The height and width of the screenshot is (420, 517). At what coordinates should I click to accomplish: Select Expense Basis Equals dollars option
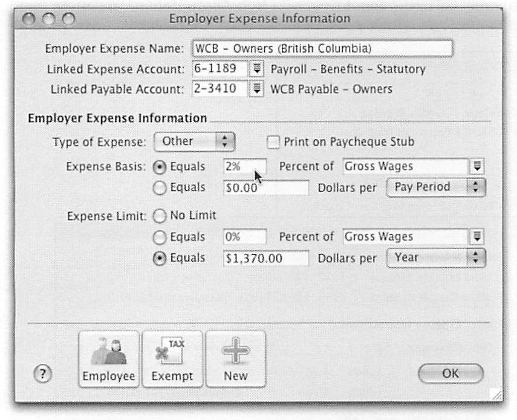pos(160,188)
